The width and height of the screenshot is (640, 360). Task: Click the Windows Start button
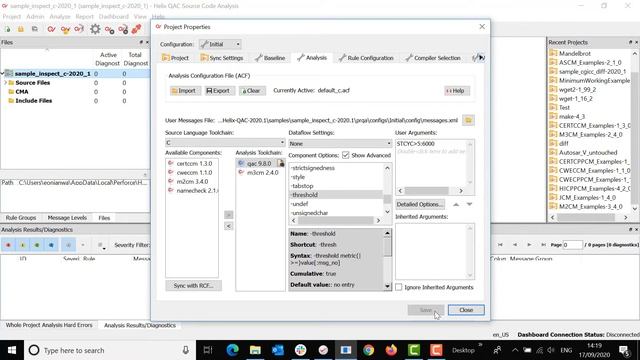[12, 350]
